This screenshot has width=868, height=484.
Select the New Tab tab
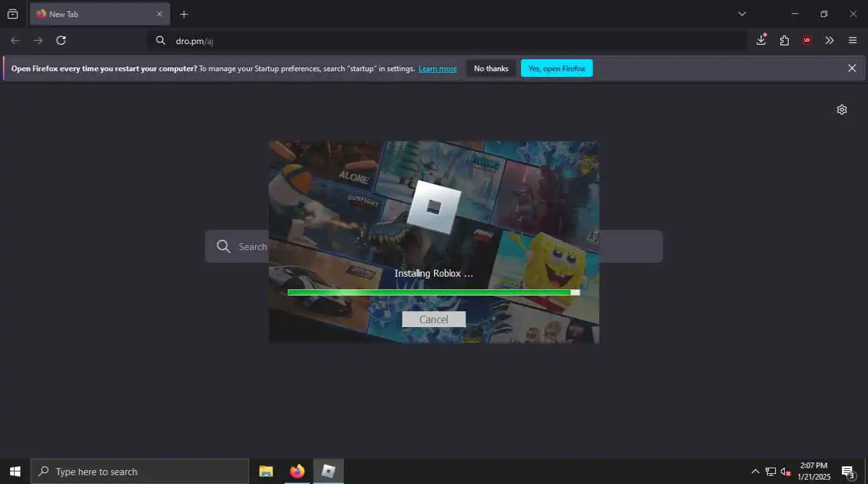[x=100, y=14]
